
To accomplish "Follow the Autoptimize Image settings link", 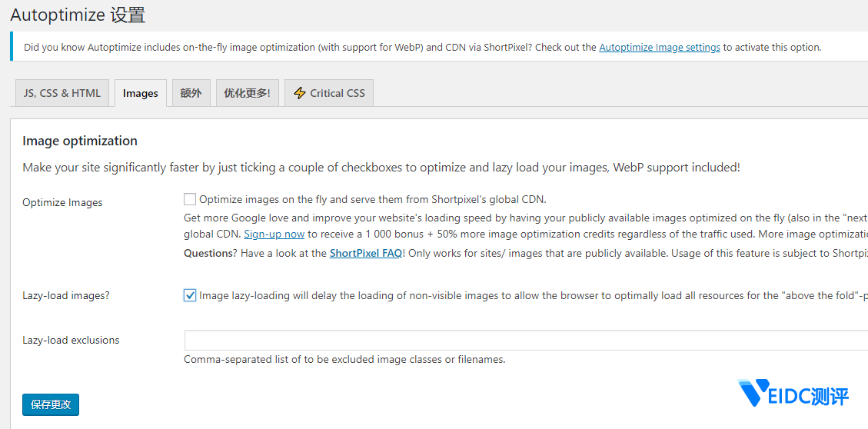I will (x=660, y=47).
